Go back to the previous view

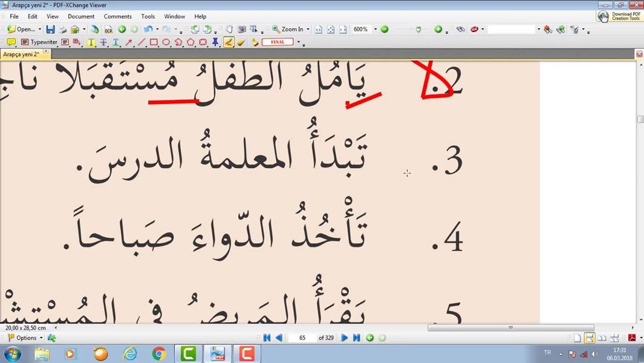click(122, 29)
